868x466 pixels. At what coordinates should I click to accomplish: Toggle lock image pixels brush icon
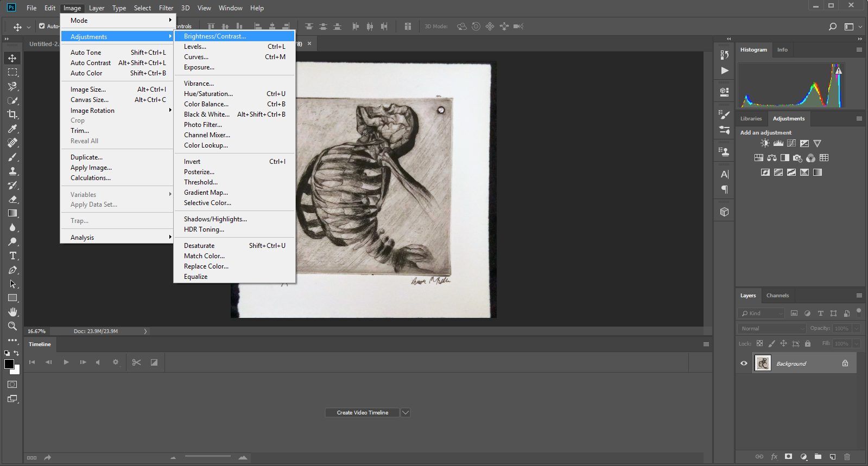point(771,343)
